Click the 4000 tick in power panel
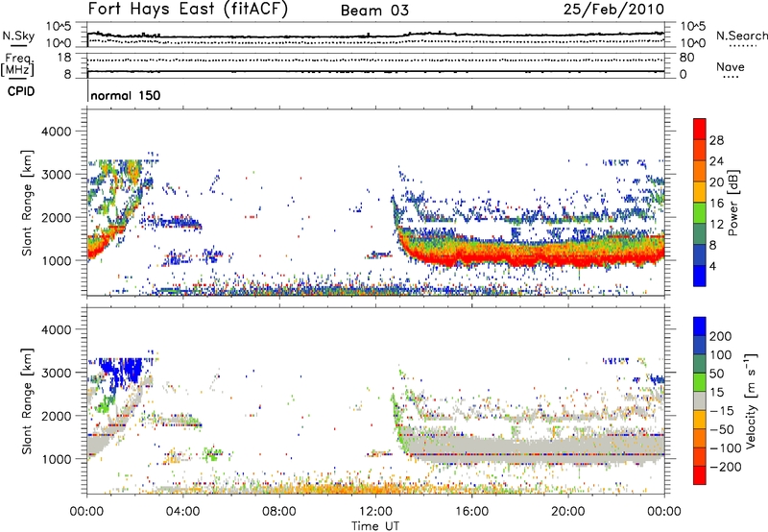 coord(56,132)
